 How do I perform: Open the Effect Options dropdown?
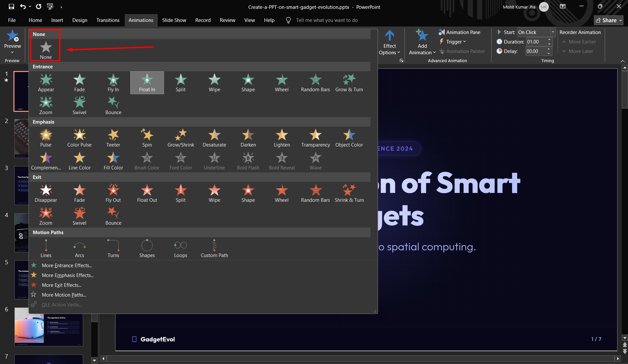pos(389,43)
